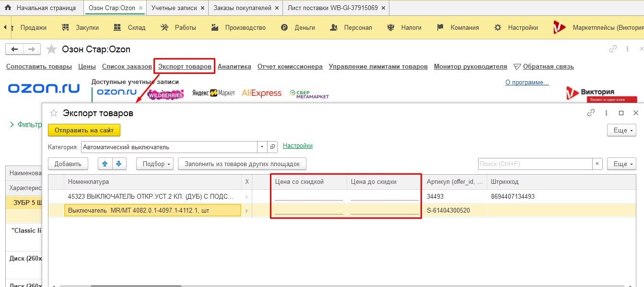The image size is (644, 287).
Task: Open the Еще menu below the window controls
Action: (621, 130)
